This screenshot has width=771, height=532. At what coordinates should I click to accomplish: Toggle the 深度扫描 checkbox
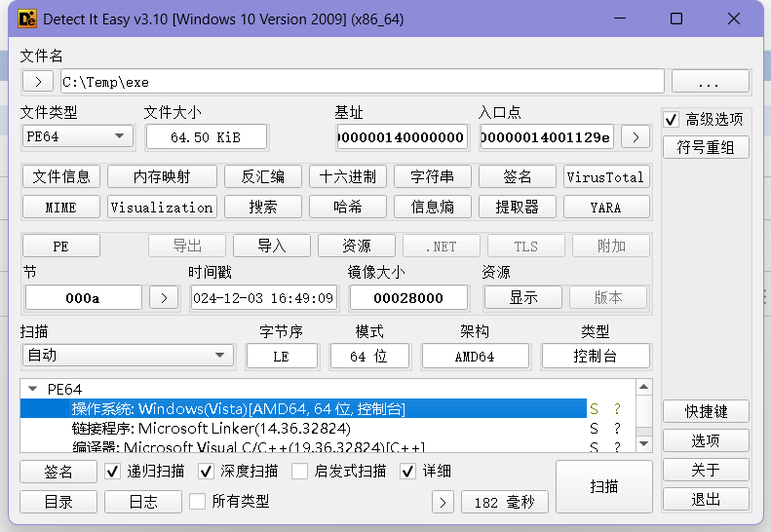(206, 472)
